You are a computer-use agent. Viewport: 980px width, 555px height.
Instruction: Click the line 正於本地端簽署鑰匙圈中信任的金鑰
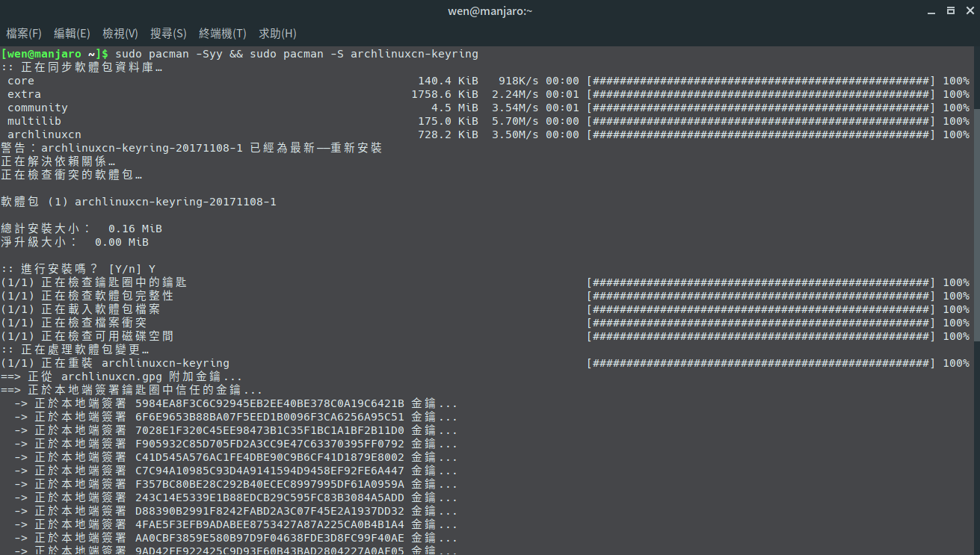coord(132,390)
